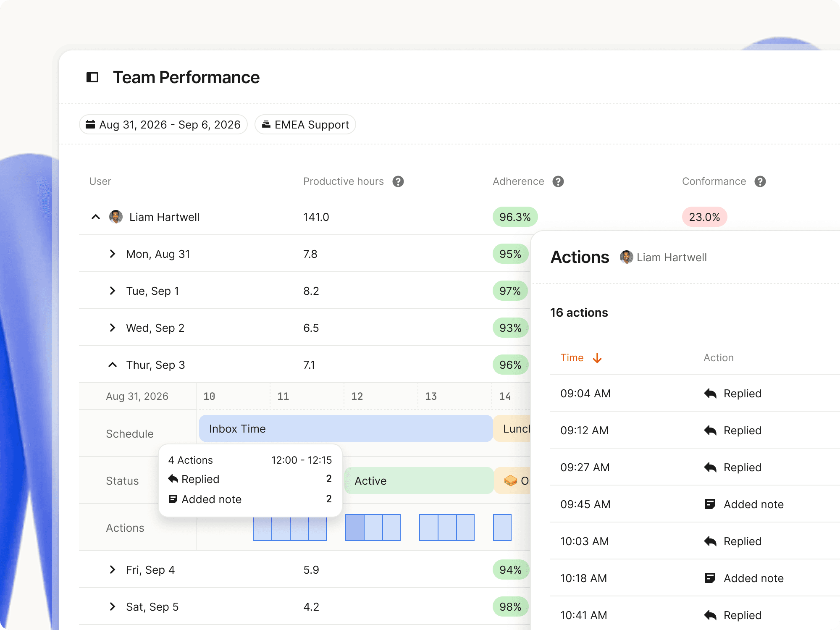Click the dark blue highlighted actions cell
The width and height of the screenshot is (840, 630).
coord(355,528)
